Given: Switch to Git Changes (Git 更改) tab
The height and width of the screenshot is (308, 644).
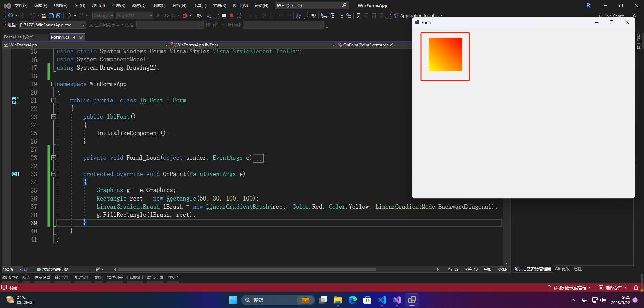Looking at the screenshot, I should pos(562,269).
